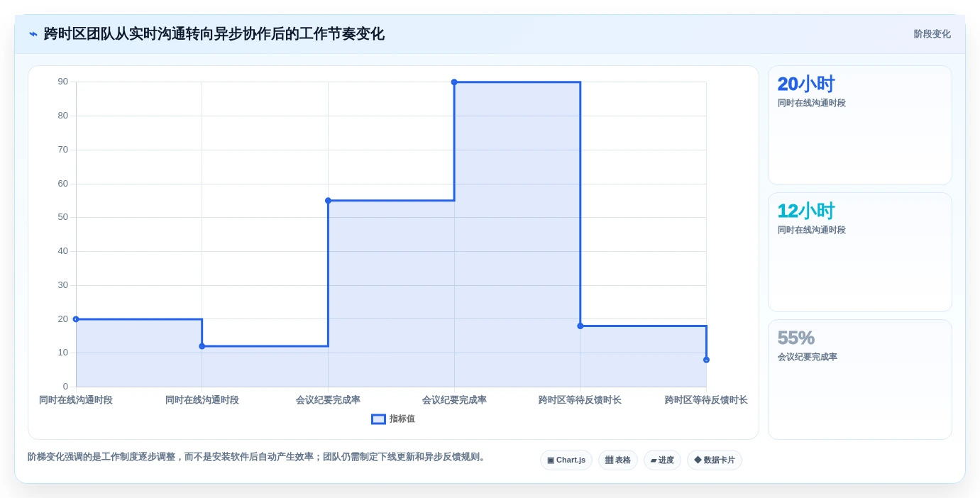Click the data point at value 55

click(328, 201)
